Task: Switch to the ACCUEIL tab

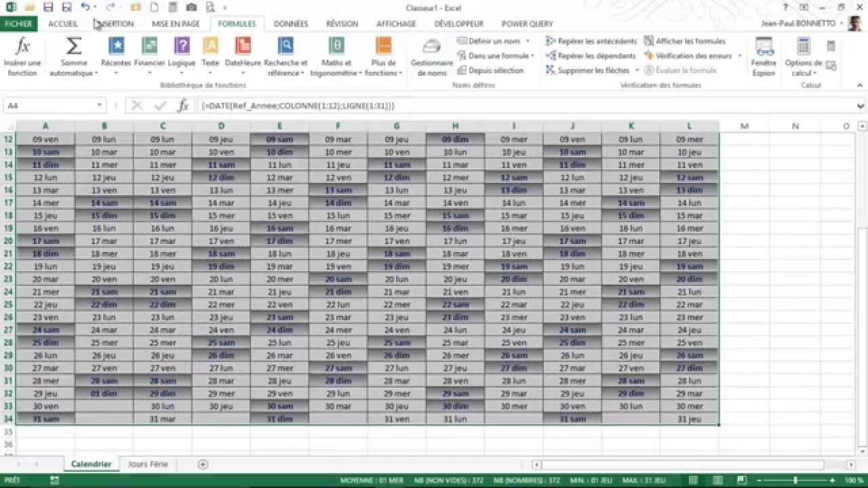Action: click(x=63, y=24)
